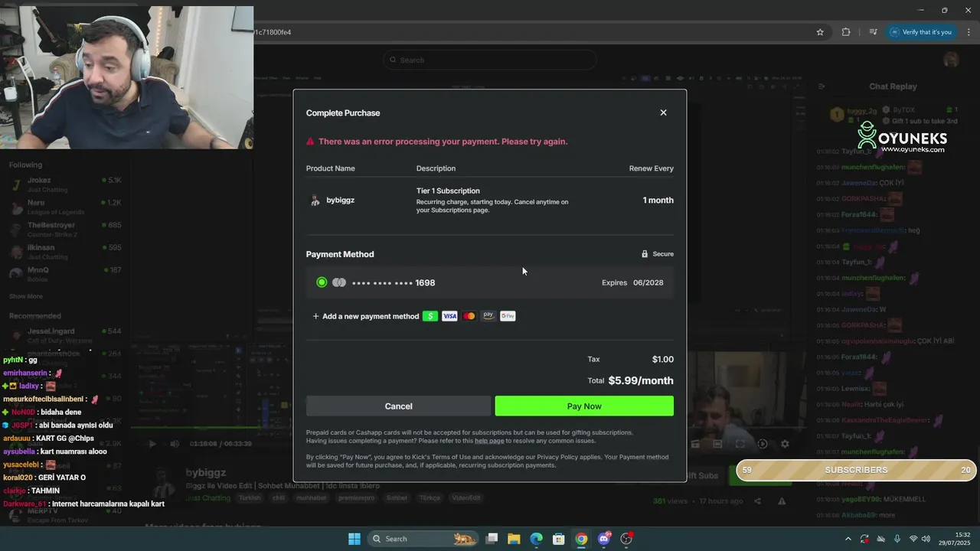This screenshot has width=980, height=551.
Task: Open TheBestroyer channel in sidebar
Action: pyautogui.click(x=65, y=230)
